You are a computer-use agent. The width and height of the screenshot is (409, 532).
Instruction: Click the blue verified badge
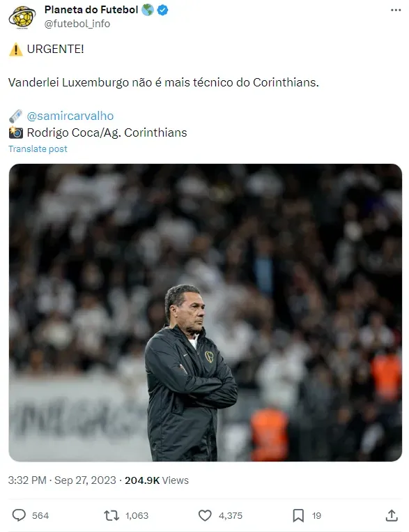pyautogui.click(x=163, y=10)
